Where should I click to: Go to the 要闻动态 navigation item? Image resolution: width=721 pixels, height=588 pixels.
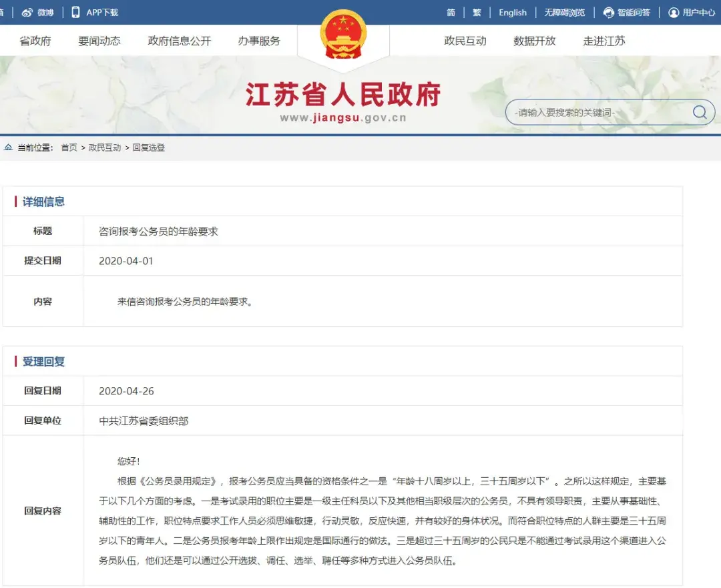coord(99,41)
